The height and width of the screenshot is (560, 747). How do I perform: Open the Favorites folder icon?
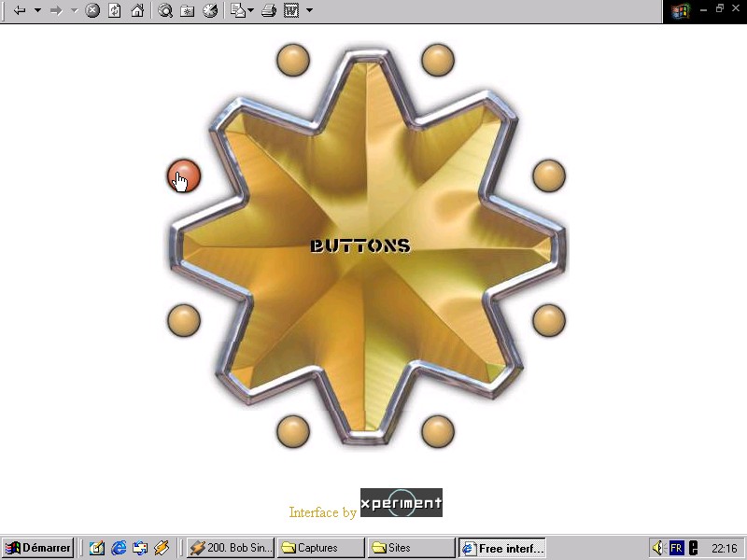pyautogui.click(x=188, y=10)
